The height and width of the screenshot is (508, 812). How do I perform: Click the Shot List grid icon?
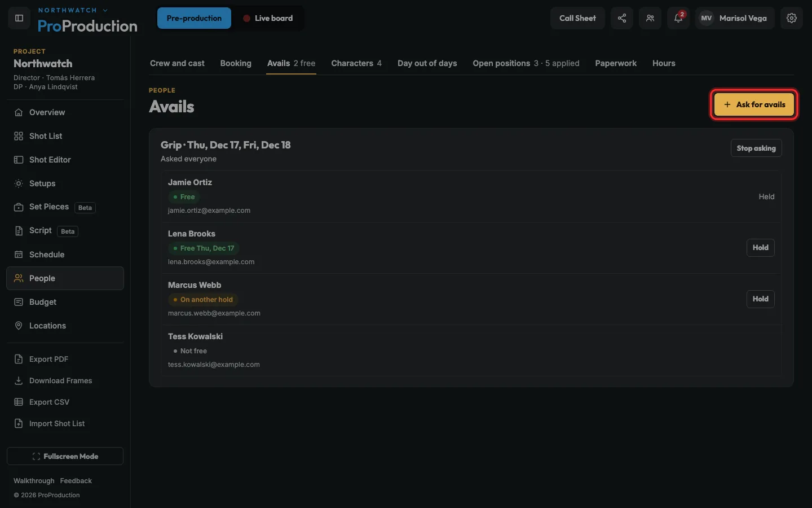click(19, 136)
